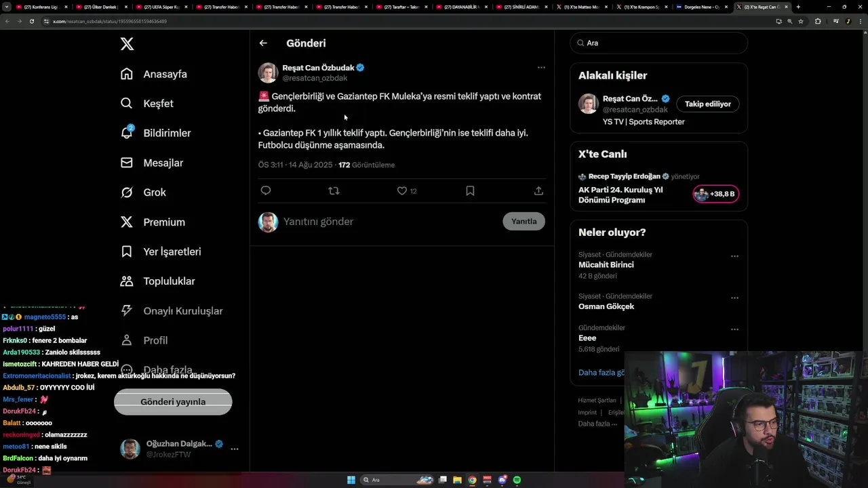Open File Explorer from taskbar
This screenshot has height=488, width=868.
[x=457, y=480]
